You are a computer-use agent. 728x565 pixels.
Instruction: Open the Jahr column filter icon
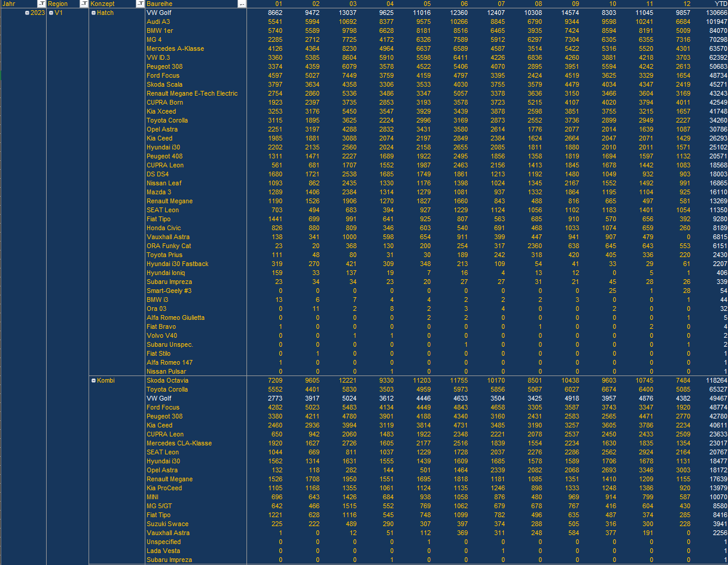click(41, 4)
